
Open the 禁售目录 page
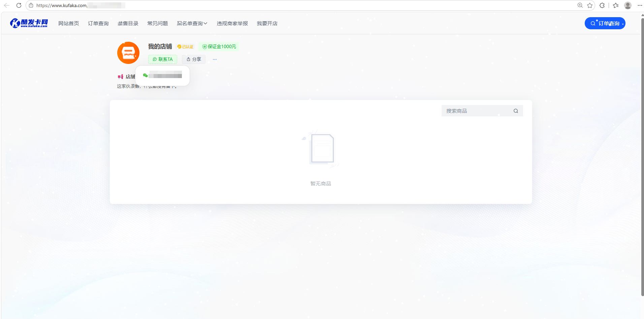click(128, 23)
